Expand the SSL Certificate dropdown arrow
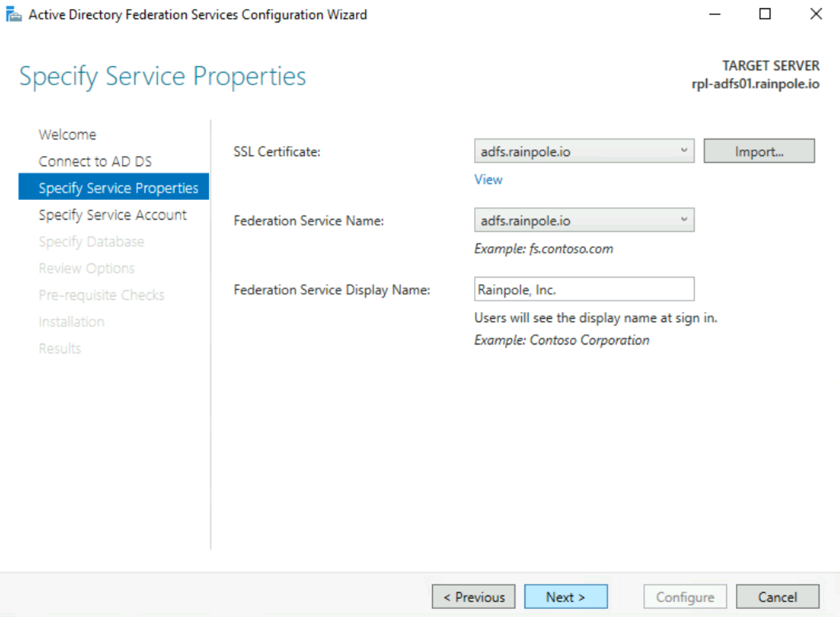Viewport: 840px width, 617px height. 684,150
